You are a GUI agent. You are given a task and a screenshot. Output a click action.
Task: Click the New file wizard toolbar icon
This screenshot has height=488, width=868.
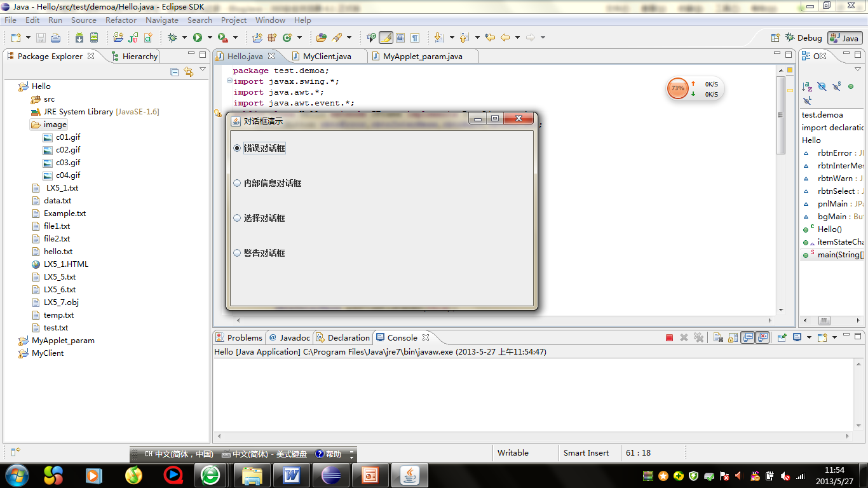point(15,37)
